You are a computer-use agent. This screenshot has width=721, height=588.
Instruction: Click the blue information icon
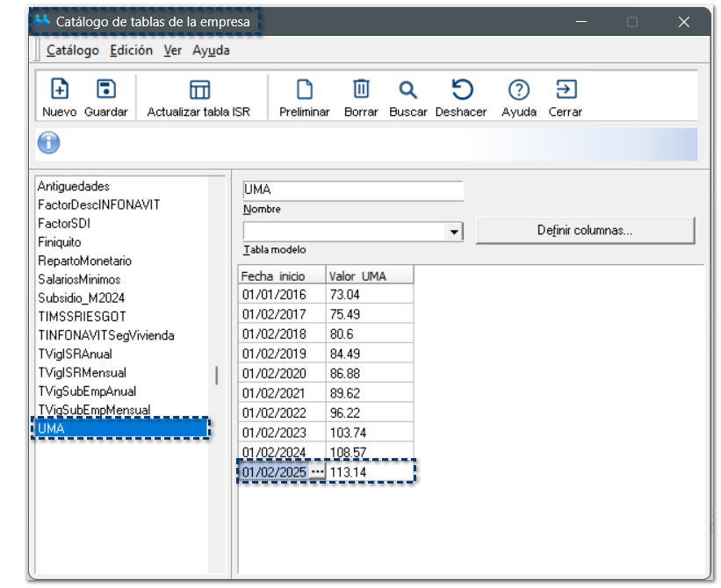[48, 142]
